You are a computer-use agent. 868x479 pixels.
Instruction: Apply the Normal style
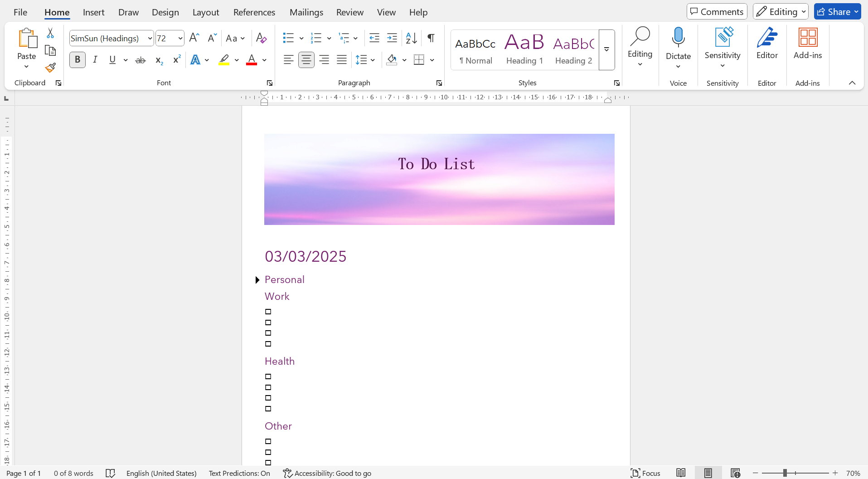click(475, 50)
